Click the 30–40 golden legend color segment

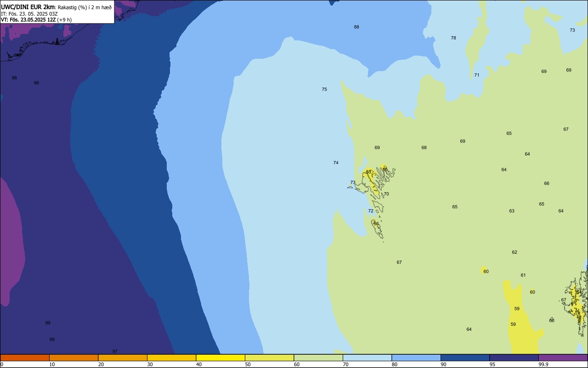tap(171, 357)
